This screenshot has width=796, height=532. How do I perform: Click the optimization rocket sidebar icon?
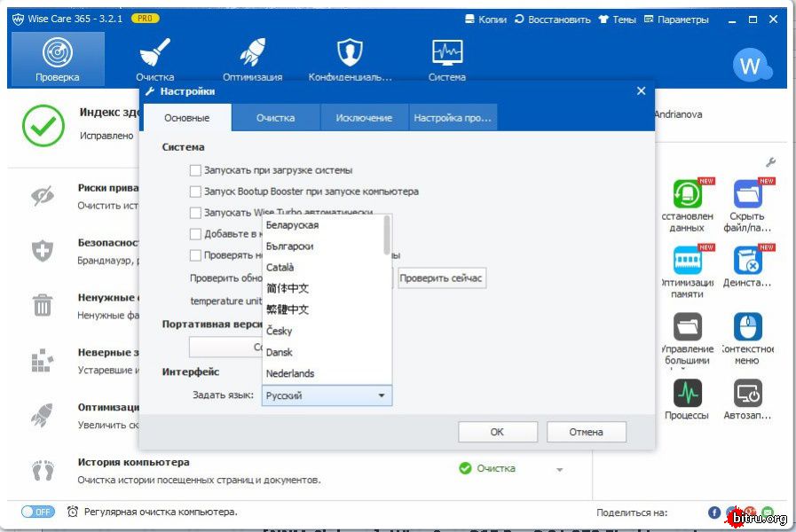[42, 415]
